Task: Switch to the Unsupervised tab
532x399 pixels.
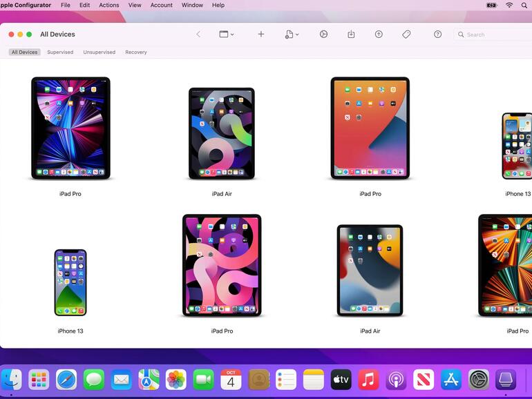Action: point(99,52)
